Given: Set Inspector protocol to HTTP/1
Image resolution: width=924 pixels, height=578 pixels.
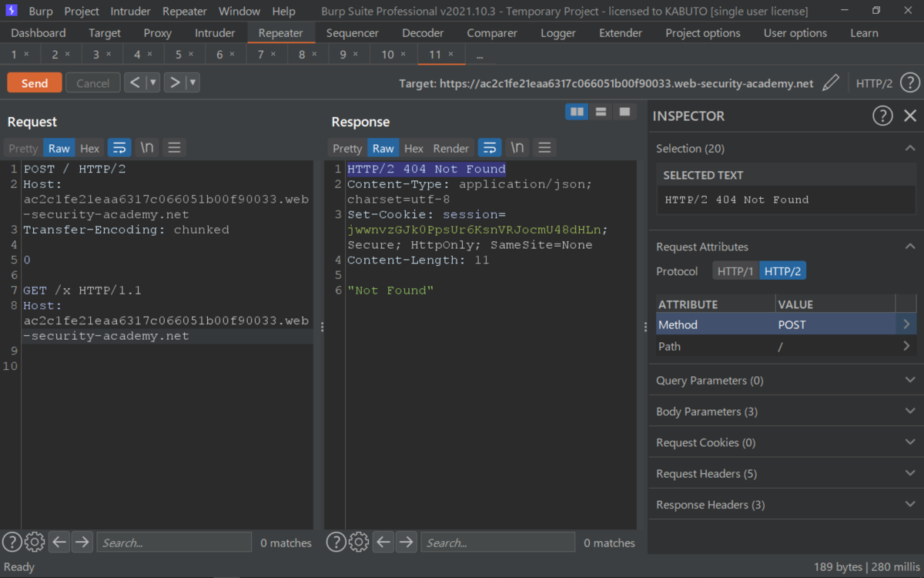Looking at the screenshot, I should click(x=735, y=271).
